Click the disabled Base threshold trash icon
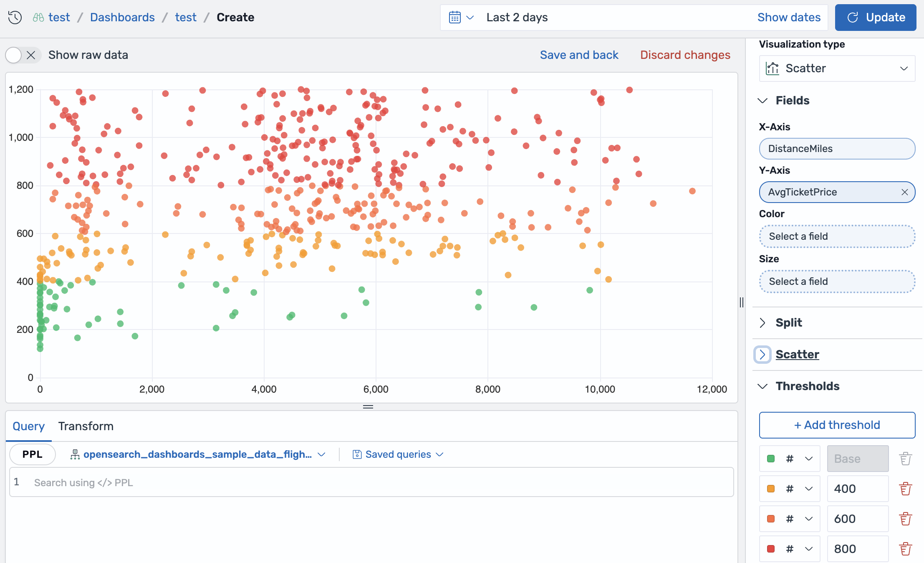This screenshot has height=563, width=924. (x=905, y=459)
